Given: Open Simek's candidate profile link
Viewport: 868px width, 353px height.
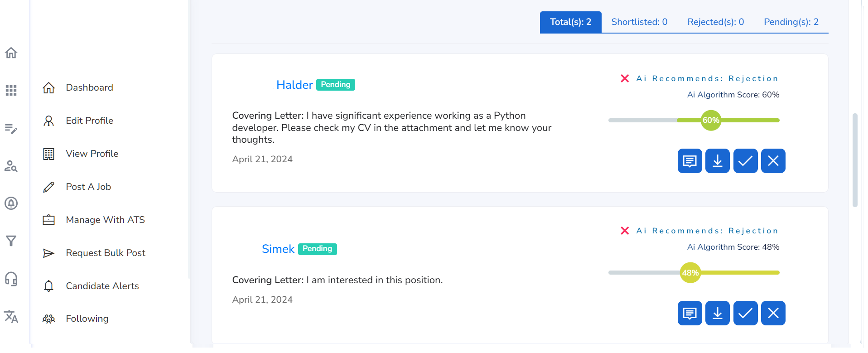Looking at the screenshot, I should coord(278,249).
